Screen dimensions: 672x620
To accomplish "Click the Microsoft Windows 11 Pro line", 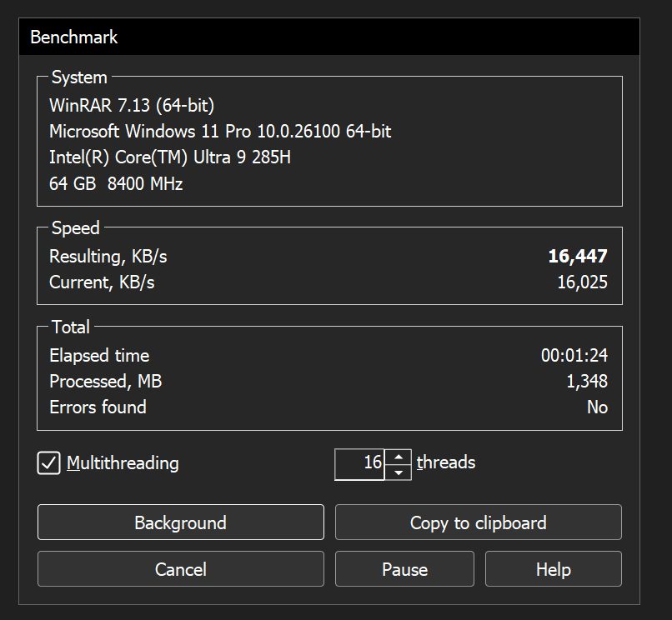I will point(220,132).
